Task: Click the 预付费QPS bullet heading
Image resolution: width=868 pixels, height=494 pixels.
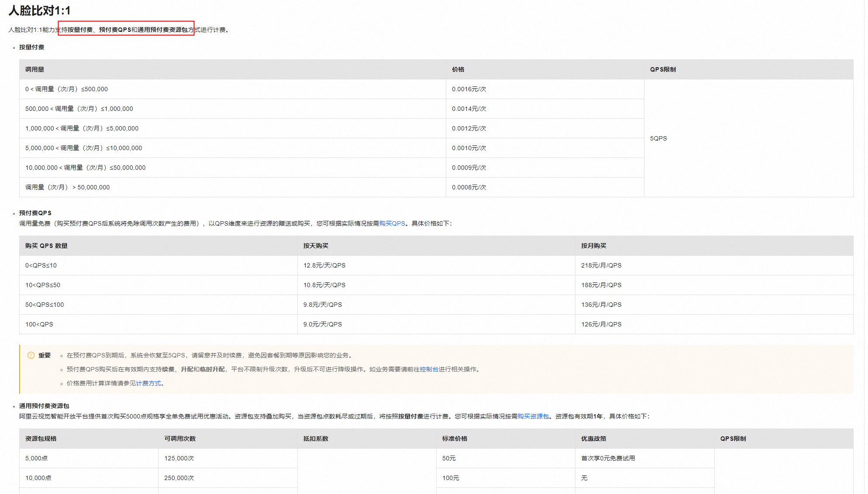Action: point(35,213)
